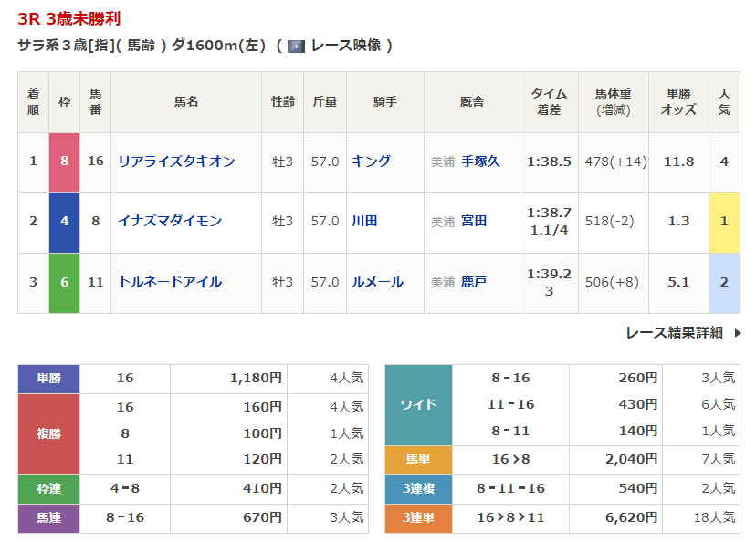
Task: Click arrow icon next to レース結果詳細
Action: [738, 333]
